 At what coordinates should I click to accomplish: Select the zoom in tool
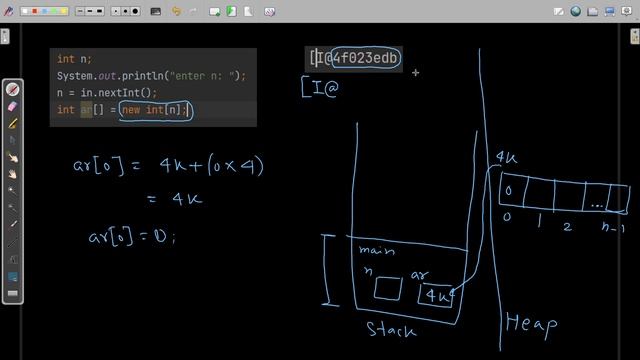tap(13, 191)
